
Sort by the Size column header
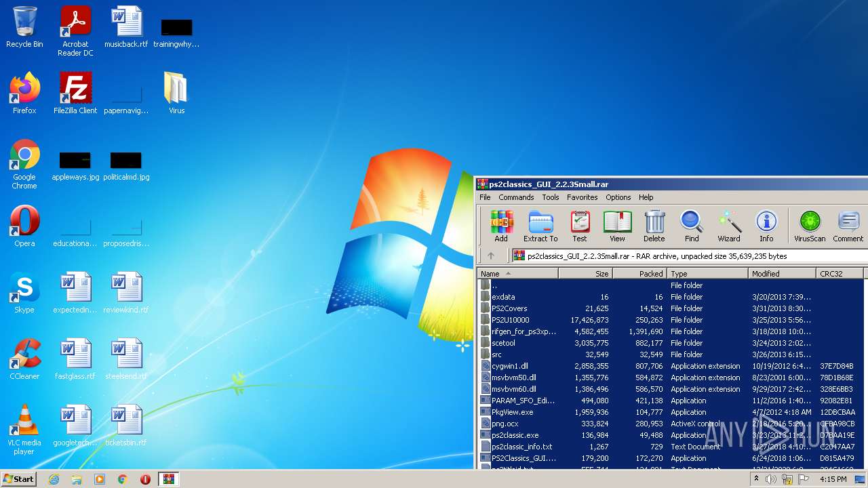click(x=585, y=274)
